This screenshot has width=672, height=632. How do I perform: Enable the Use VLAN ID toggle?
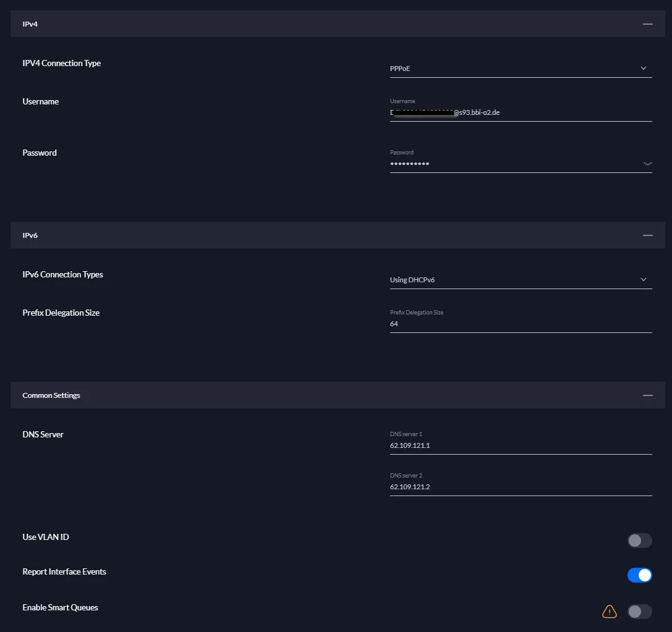pos(639,541)
